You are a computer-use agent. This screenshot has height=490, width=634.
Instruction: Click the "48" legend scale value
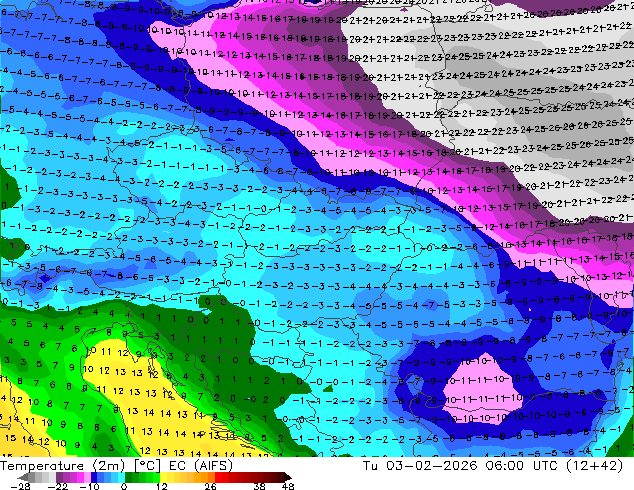(288, 486)
